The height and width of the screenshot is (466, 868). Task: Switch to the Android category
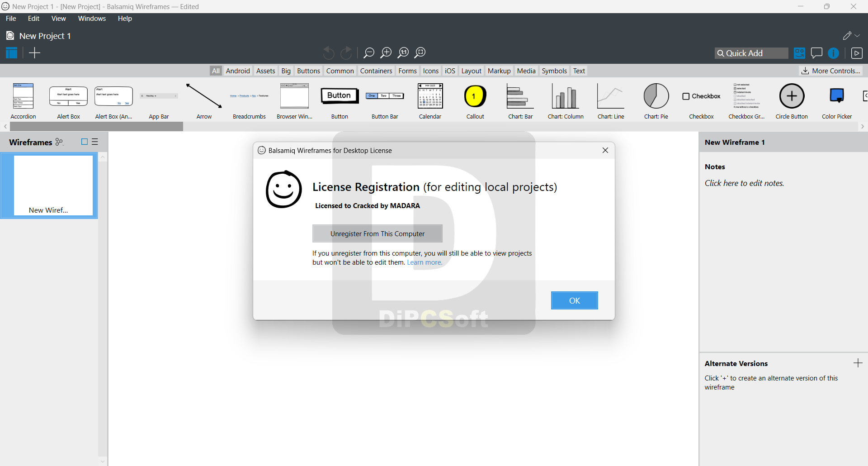(x=238, y=71)
